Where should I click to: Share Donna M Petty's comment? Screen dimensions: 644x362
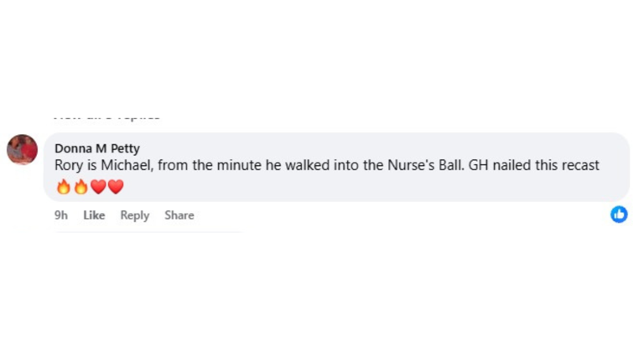coord(179,215)
